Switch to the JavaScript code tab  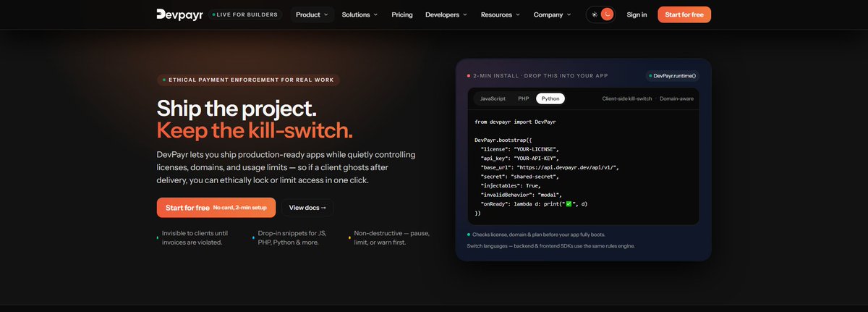[493, 98]
